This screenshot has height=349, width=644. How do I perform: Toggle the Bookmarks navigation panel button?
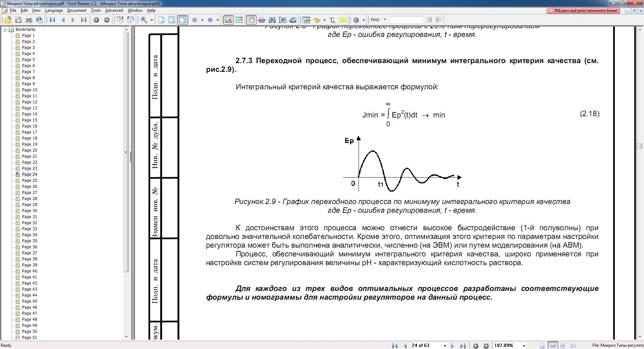point(228,20)
